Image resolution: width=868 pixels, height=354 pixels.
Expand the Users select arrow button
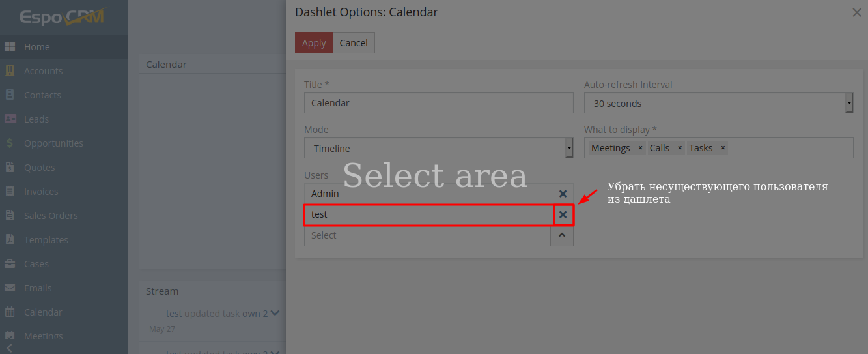[562, 235]
